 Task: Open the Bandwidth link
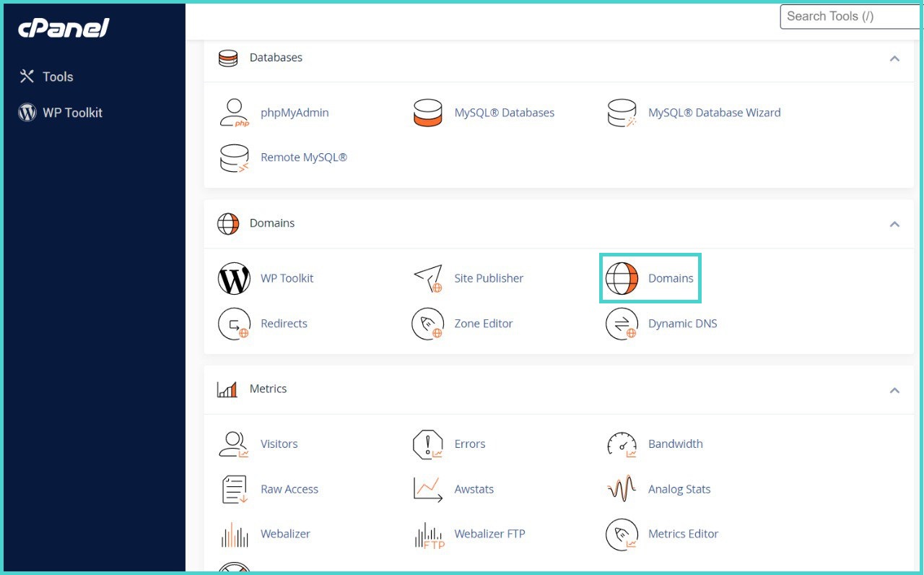(x=676, y=444)
